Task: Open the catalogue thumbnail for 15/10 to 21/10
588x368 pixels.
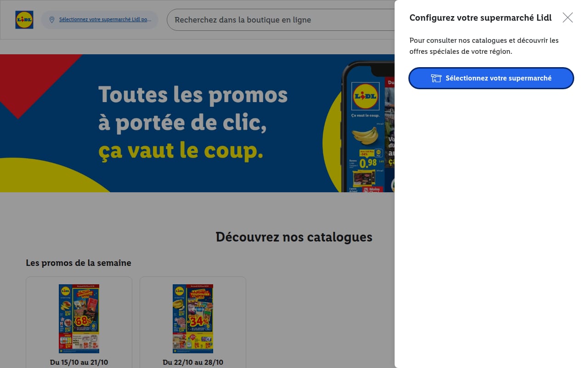Action: tap(79, 319)
